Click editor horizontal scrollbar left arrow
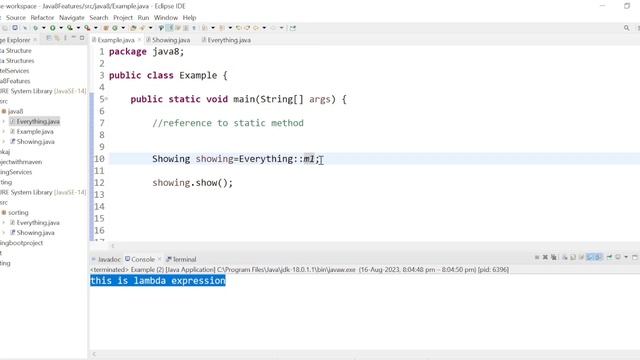640x360 pixels. [113, 246]
